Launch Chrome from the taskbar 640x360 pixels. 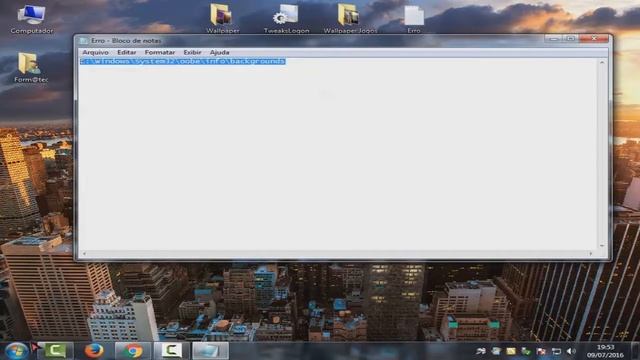coord(133,351)
